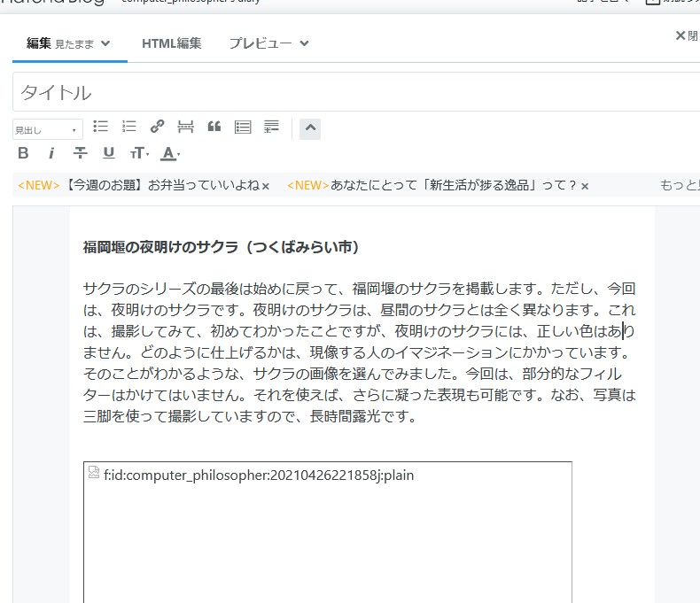This screenshot has height=603, width=700.
Task: Click the broken image icon in placeholder
Action: (x=94, y=472)
